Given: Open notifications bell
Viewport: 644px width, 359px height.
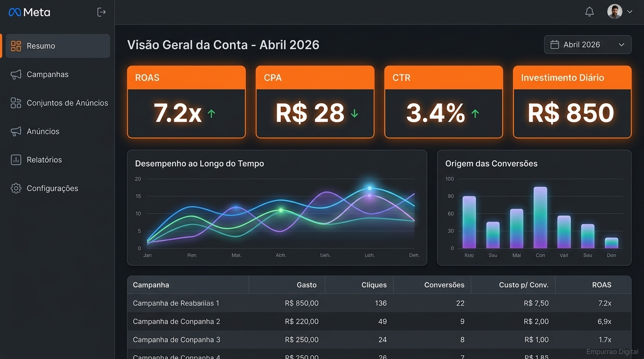Looking at the screenshot, I should click(590, 12).
